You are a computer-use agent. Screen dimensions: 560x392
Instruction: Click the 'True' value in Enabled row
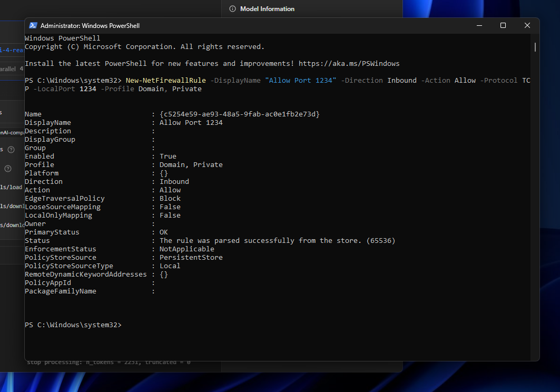168,156
